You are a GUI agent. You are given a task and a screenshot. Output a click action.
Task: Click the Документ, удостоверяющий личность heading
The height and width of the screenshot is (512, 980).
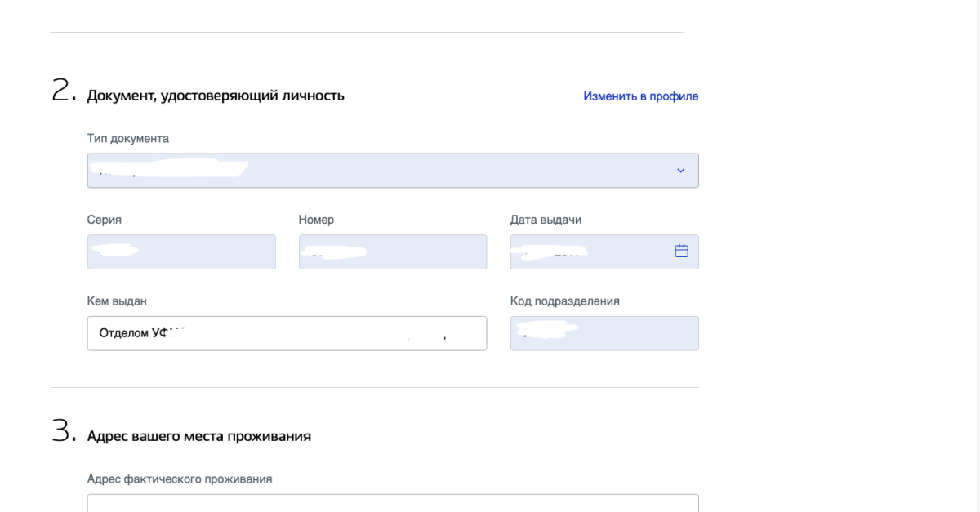pyautogui.click(x=216, y=96)
